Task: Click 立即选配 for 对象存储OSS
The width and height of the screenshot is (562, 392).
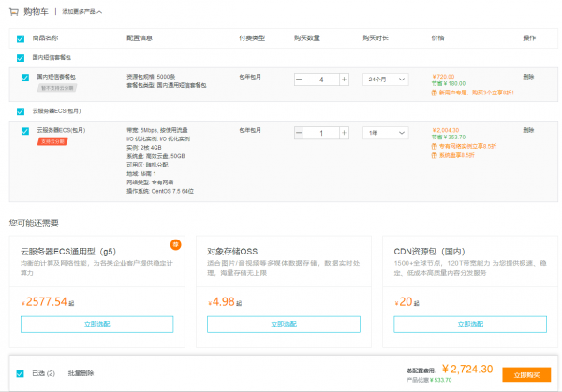Action: point(284,324)
